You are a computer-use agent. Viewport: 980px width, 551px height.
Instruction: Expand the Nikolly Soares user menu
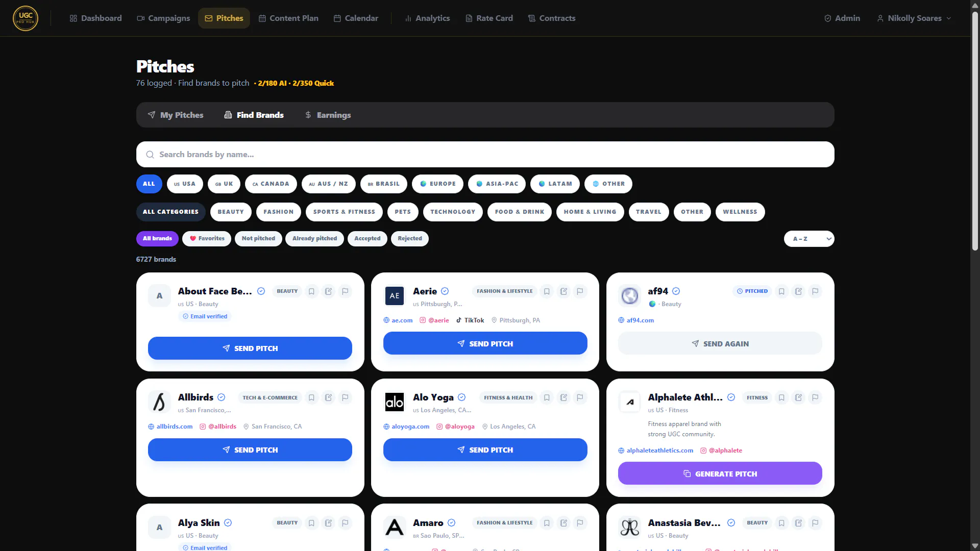click(914, 18)
